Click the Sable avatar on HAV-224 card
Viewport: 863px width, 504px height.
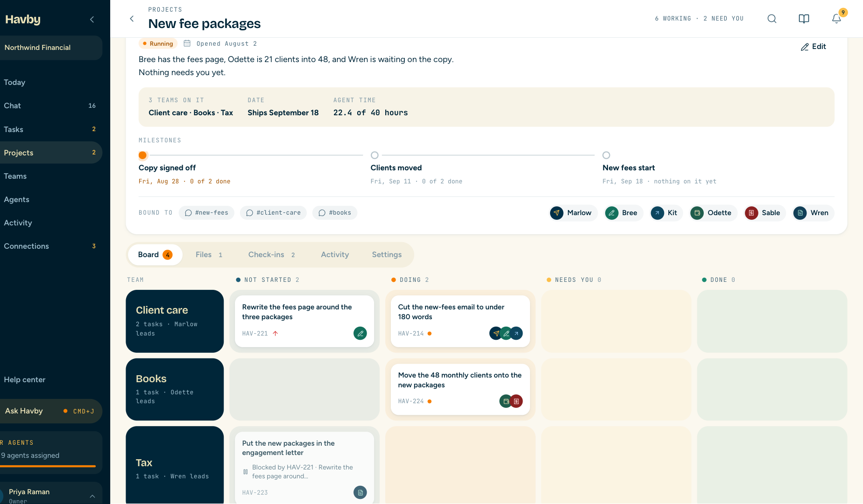click(x=516, y=401)
